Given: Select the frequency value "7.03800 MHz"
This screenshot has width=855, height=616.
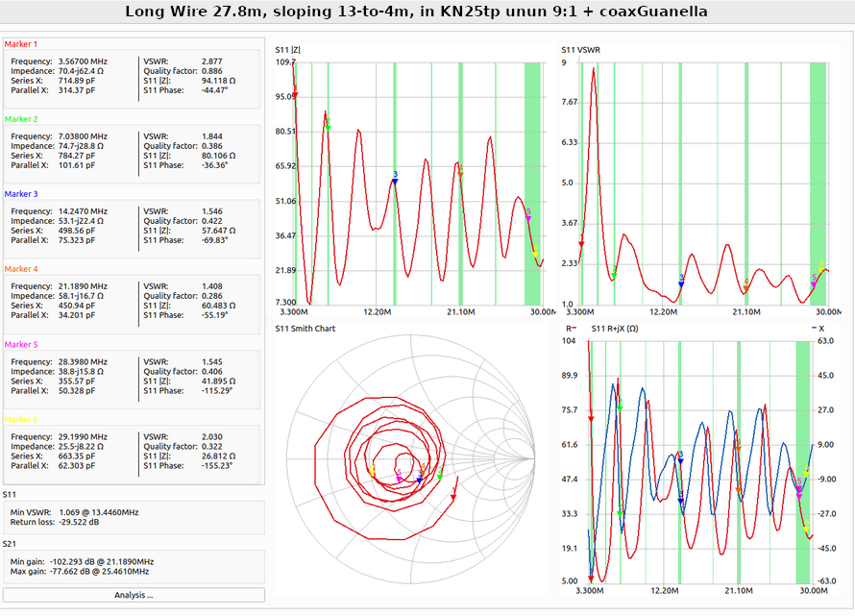Looking at the screenshot, I should 83,136.
